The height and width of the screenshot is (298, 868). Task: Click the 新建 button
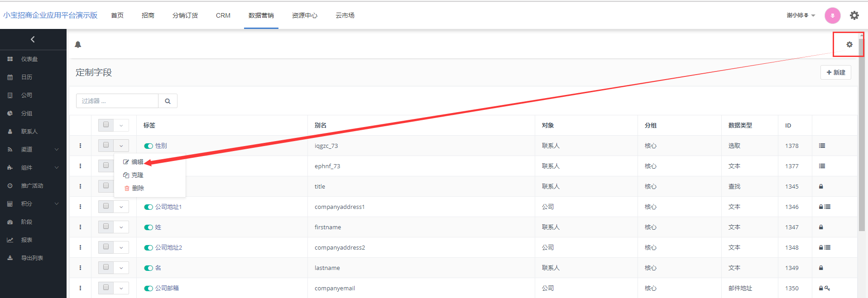(835, 72)
